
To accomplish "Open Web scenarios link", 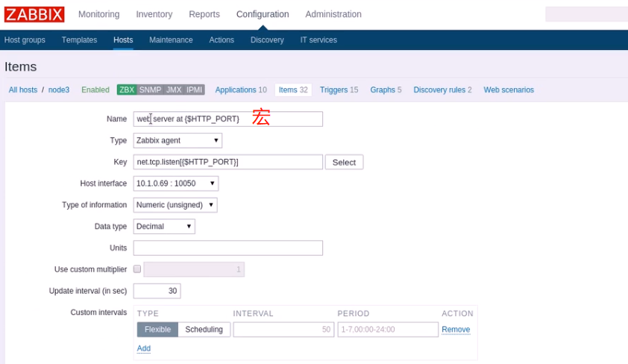I will [x=509, y=90].
